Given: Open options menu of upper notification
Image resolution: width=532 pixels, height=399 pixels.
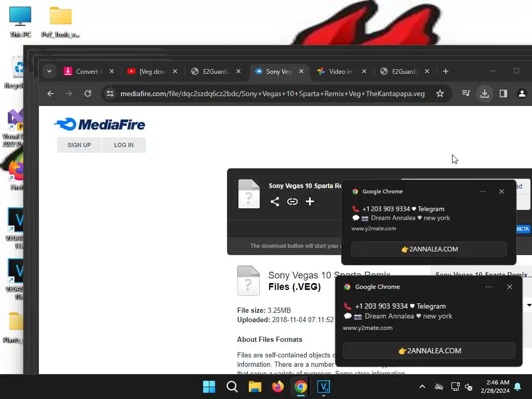Looking at the screenshot, I should point(483,191).
